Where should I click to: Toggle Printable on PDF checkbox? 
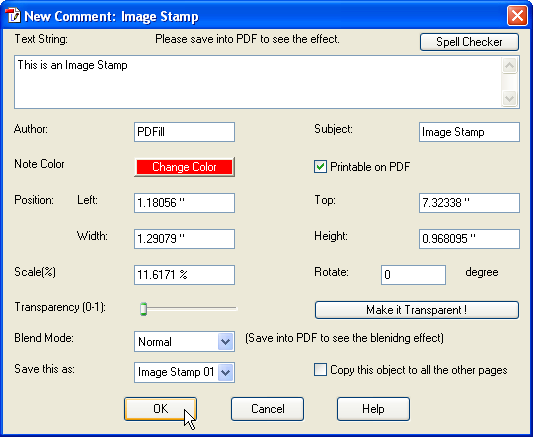coord(320,167)
